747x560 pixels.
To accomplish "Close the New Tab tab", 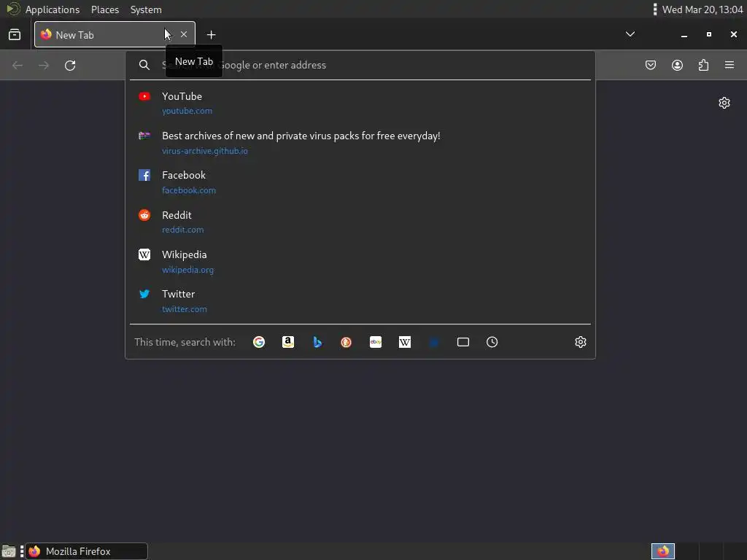I will coord(184,34).
